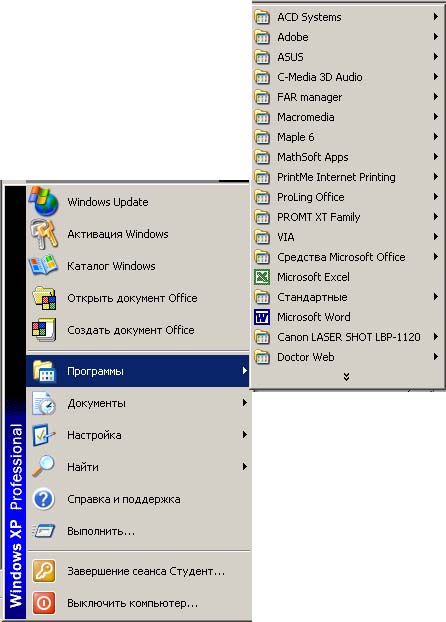
Task: Expand the Средства Microsoft Office submenu arrow
Action: [436, 257]
